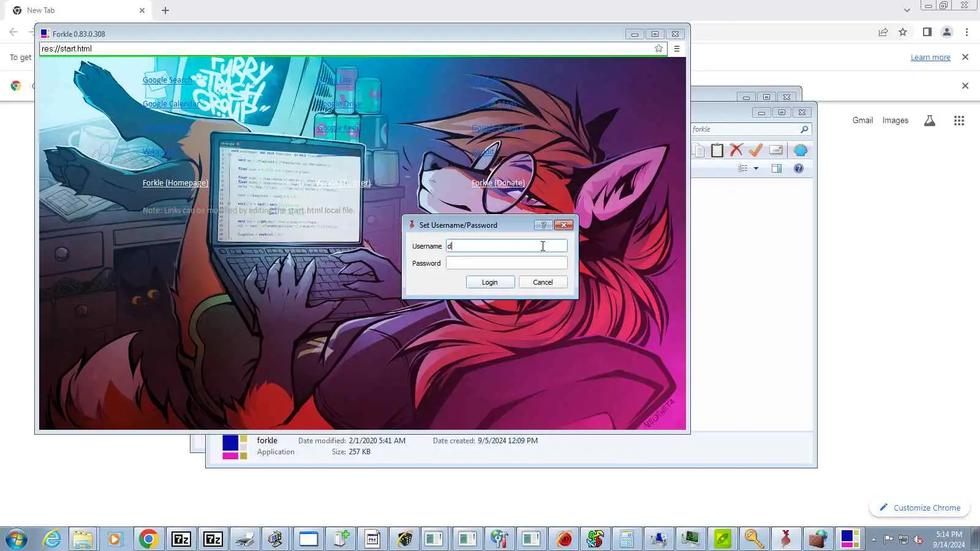Click the orange checkmark icon in the background toolbar
The height and width of the screenshot is (551, 980).
756,150
